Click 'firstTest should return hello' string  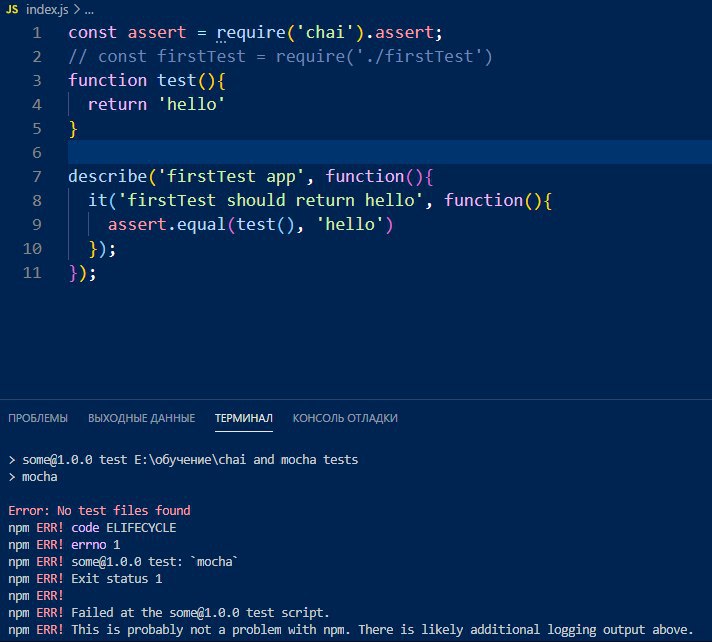[270, 201]
